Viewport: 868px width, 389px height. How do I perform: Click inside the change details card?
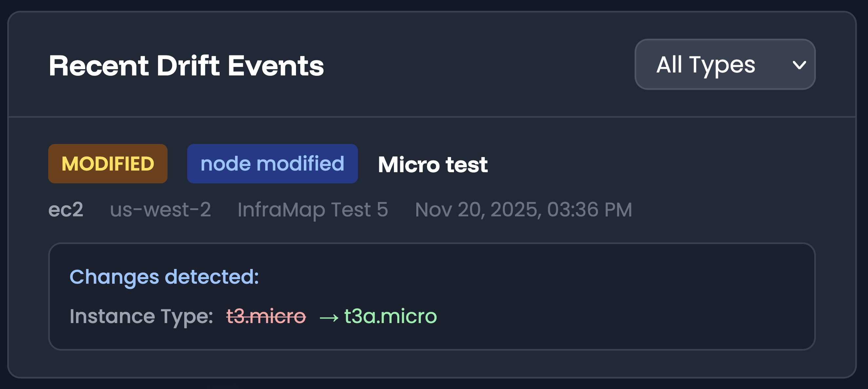coord(431,297)
